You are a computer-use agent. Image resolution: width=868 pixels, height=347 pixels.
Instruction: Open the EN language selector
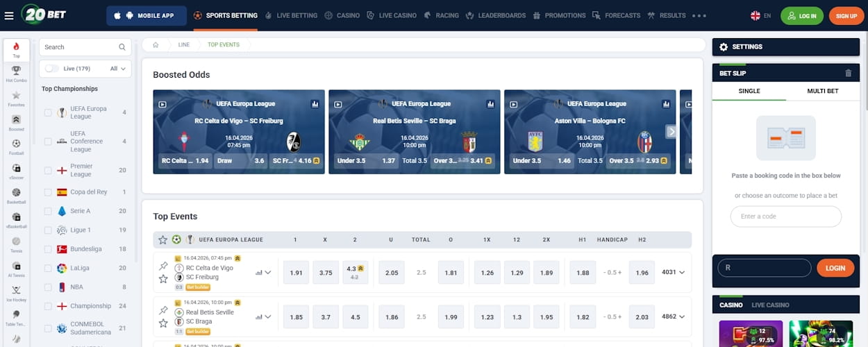(x=761, y=15)
